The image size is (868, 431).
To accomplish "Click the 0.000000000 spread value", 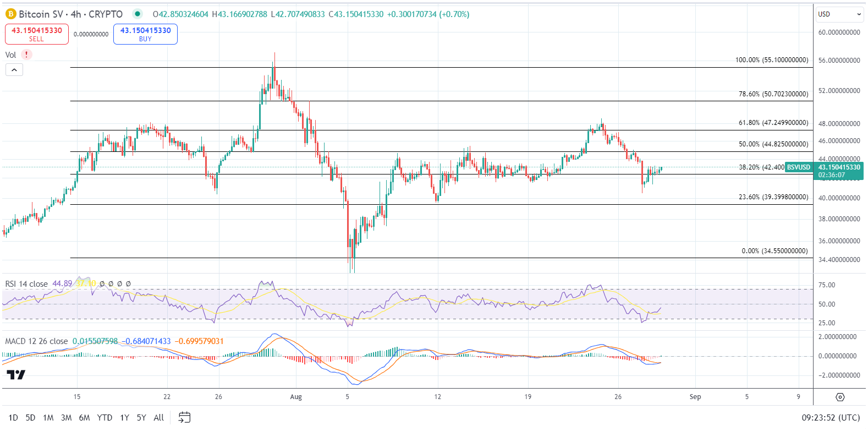I will point(91,34).
